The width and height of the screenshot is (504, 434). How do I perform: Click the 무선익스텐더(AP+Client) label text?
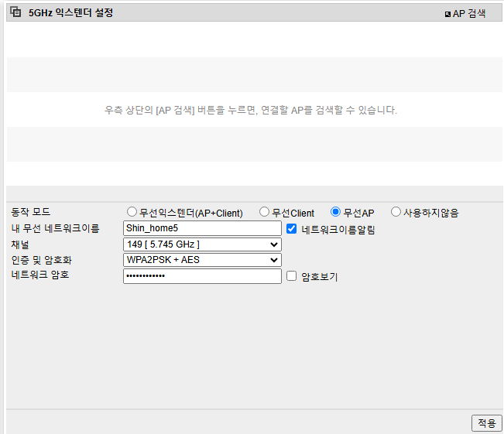(191, 213)
